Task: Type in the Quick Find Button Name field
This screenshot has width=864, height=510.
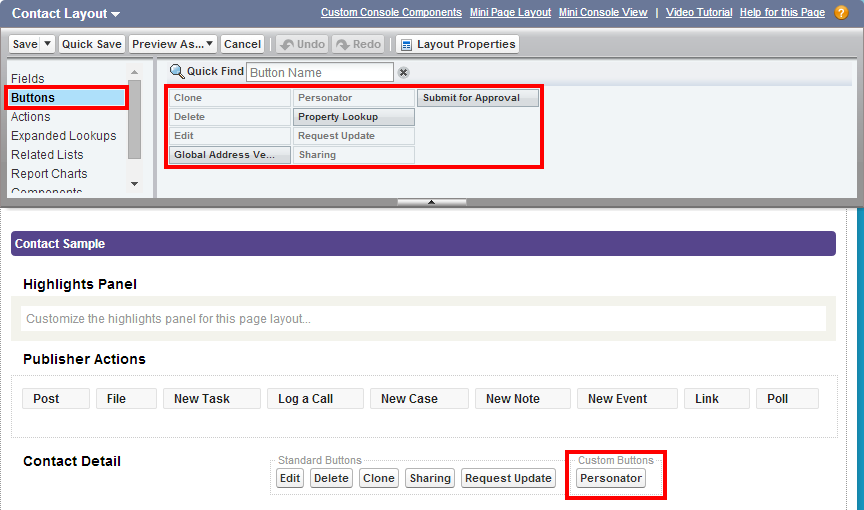Action: pyautogui.click(x=319, y=72)
